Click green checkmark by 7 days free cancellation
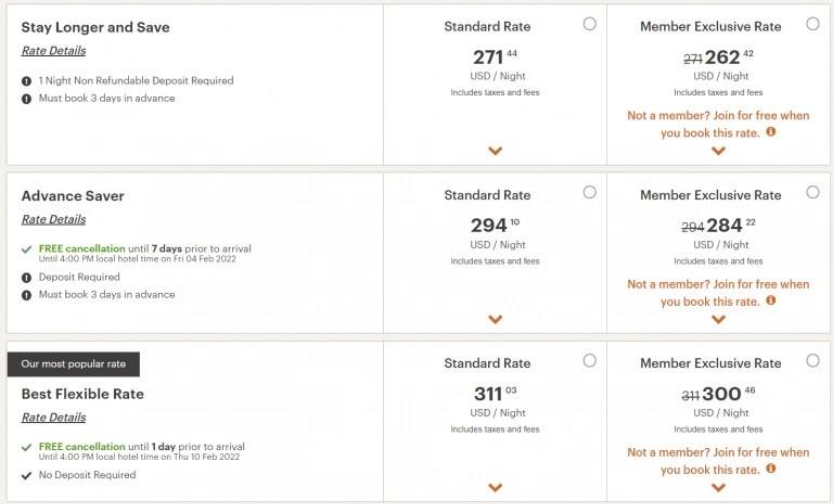Image resolution: width=834 pixels, height=504 pixels. pyautogui.click(x=26, y=249)
